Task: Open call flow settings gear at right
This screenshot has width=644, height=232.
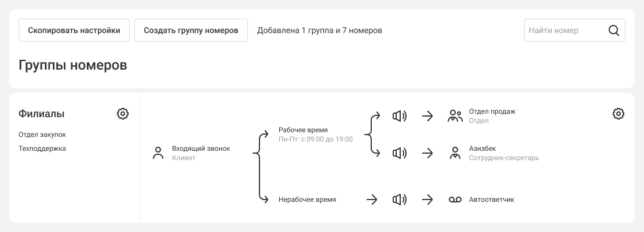Action: [x=619, y=114]
